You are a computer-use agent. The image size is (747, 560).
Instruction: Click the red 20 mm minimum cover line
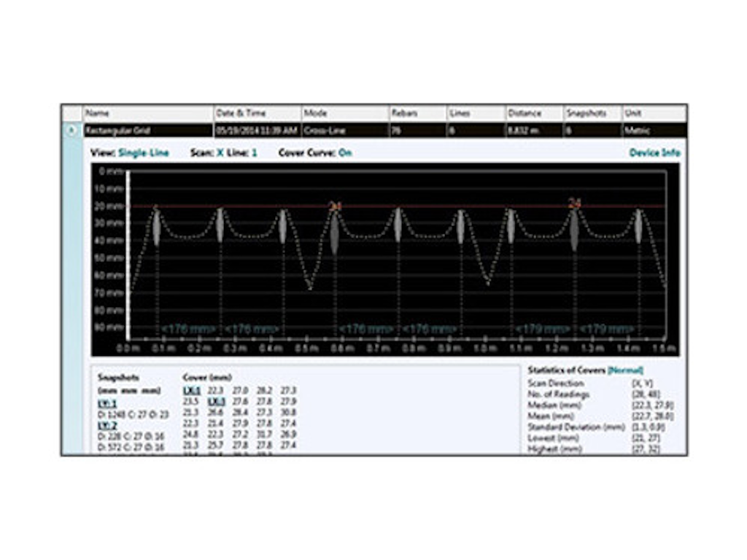pyautogui.click(x=438, y=206)
